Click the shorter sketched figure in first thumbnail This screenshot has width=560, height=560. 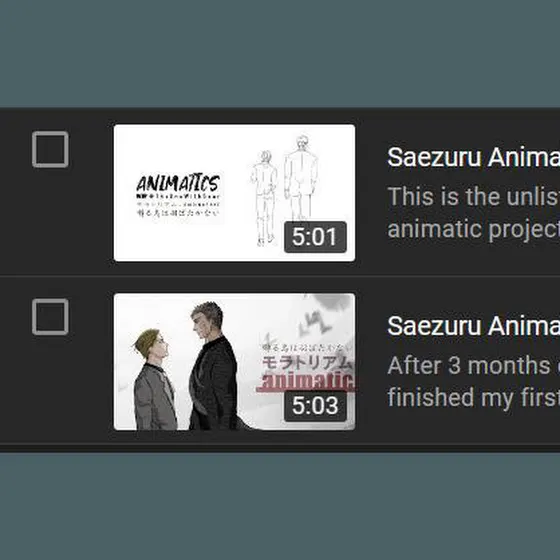coord(264,198)
